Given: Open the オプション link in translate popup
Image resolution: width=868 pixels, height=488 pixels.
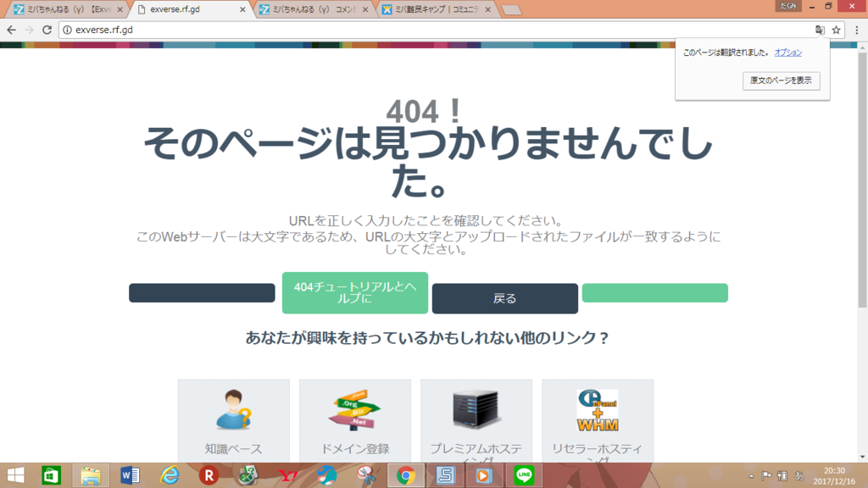Looking at the screenshot, I should (x=787, y=53).
